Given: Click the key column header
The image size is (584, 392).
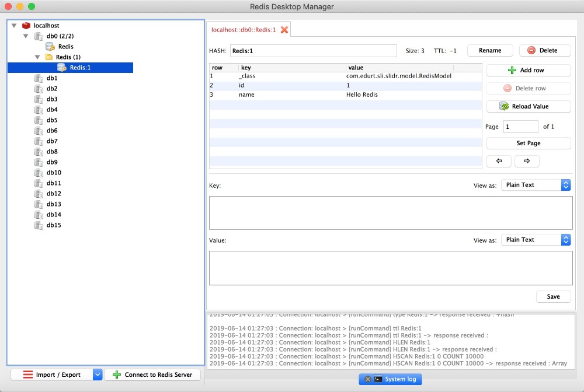Looking at the screenshot, I should coord(292,67).
